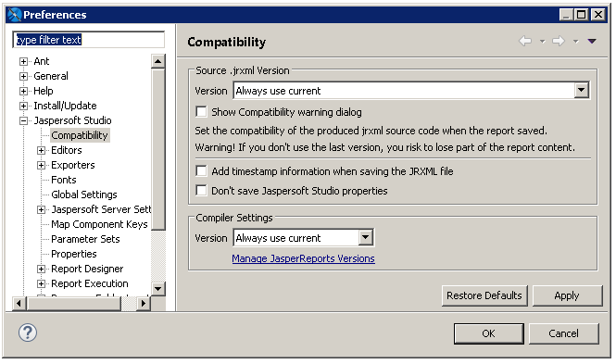
Task: Go back using the left arrow icon
Action: (525, 41)
